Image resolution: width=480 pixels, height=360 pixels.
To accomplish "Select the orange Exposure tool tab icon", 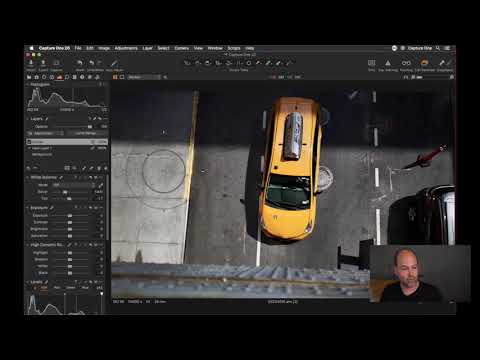I will [59, 77].
